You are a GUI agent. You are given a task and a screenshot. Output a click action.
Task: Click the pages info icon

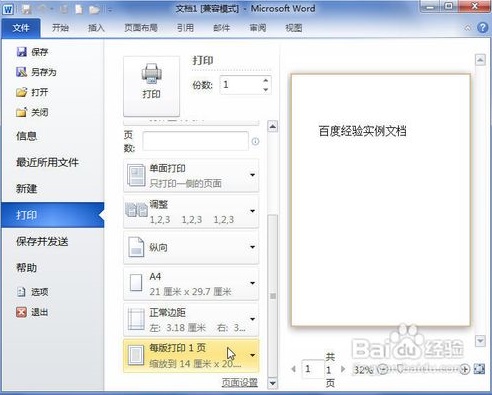point(255,142)
